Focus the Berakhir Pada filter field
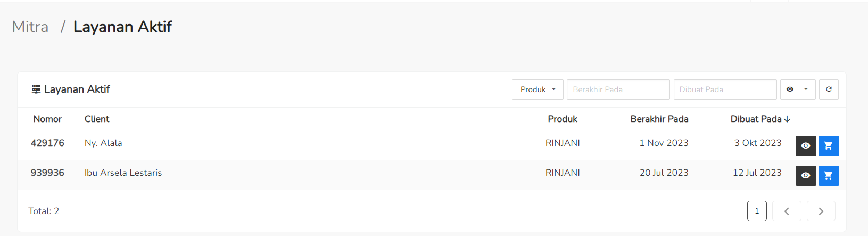868x236 pixels. (618, 89)
